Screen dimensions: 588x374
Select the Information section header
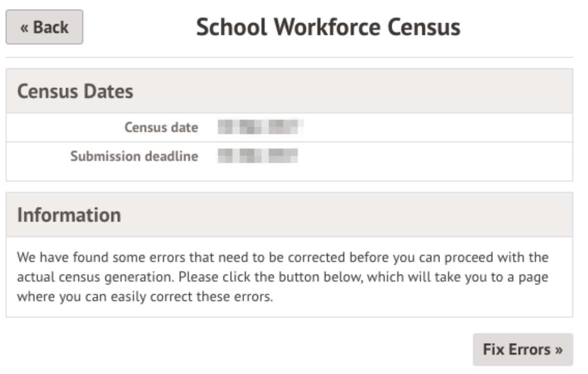click(x=69, y=215)
